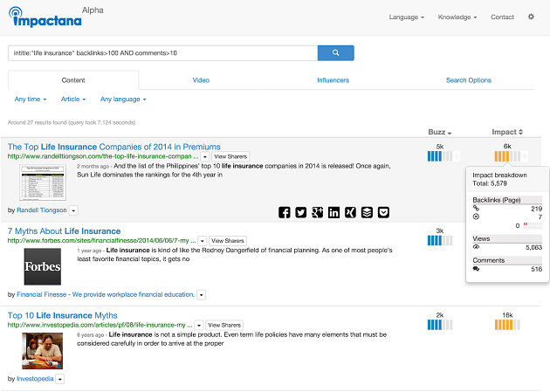Share first result on Google Plus
This screenshot has width=550, height=392.
click(x=317, y=212)
